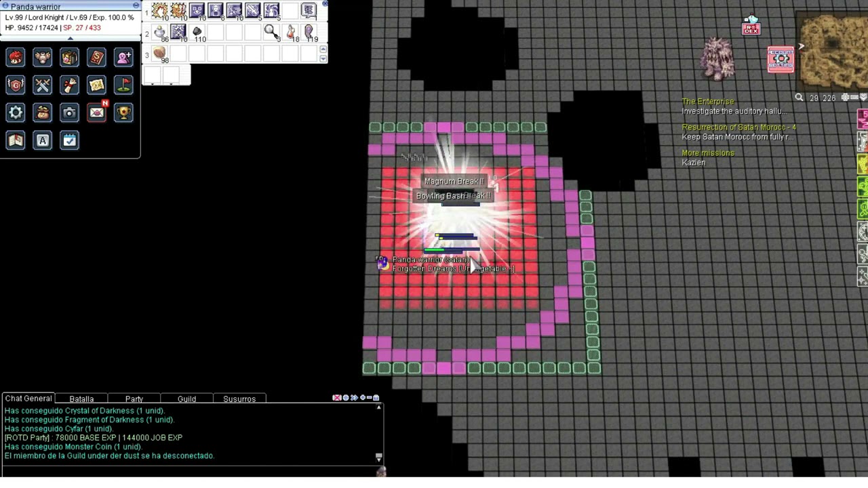
Task: Click the camera screenshot icon
Action: pyautogui.click(x=70, y=113)
